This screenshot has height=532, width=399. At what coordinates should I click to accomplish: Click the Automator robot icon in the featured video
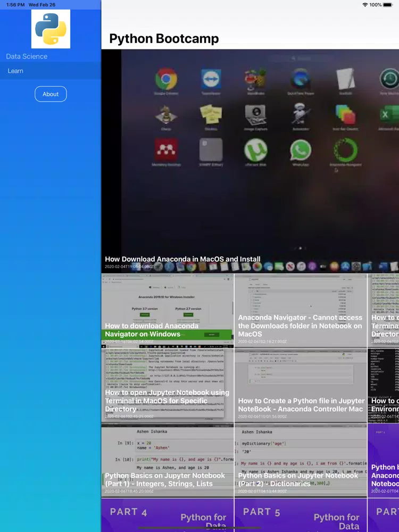coord(301,114)
